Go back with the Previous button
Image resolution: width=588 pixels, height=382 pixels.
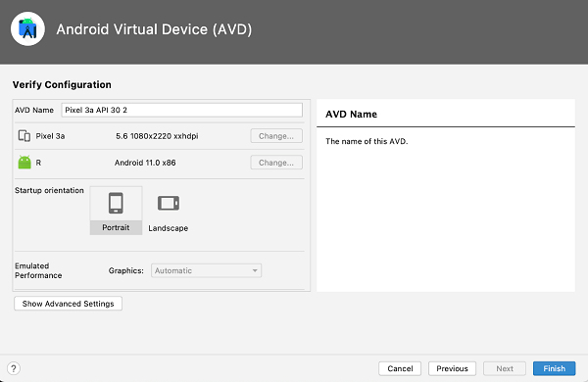[x=452, y=368]
